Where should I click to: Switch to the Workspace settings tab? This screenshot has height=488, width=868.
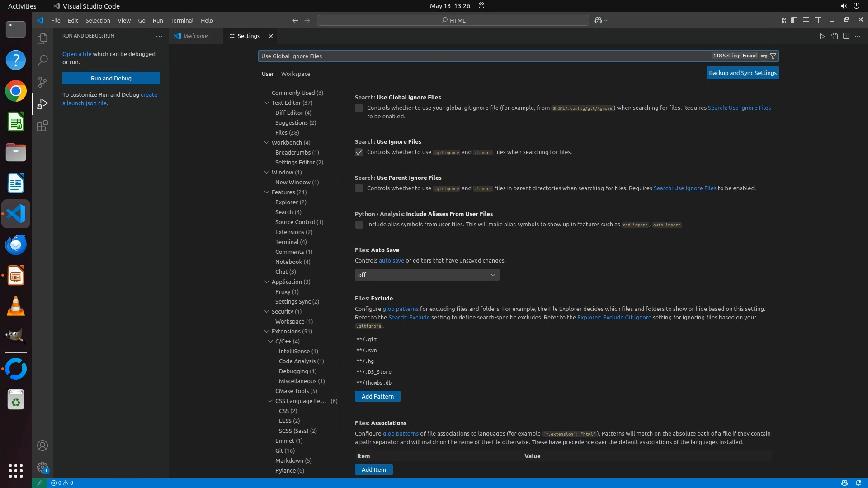(295, 74)
